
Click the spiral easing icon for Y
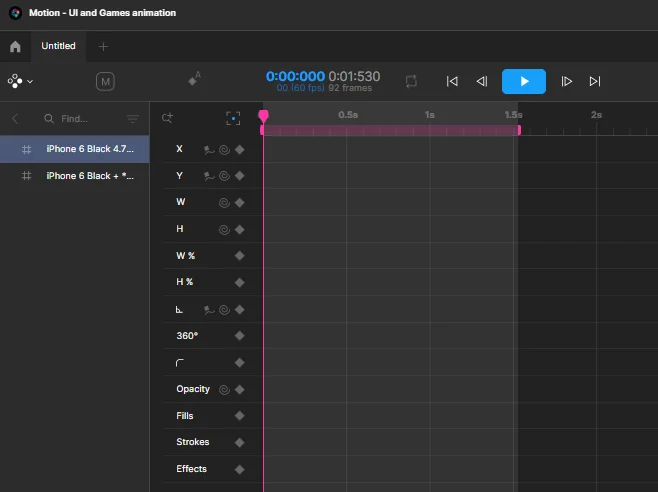[x=225, y=176]
